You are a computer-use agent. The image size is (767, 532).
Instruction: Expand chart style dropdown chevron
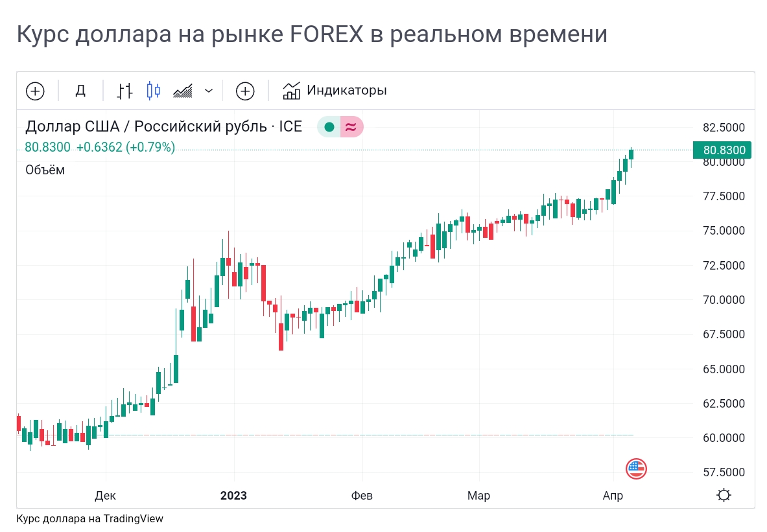point(209,91)
